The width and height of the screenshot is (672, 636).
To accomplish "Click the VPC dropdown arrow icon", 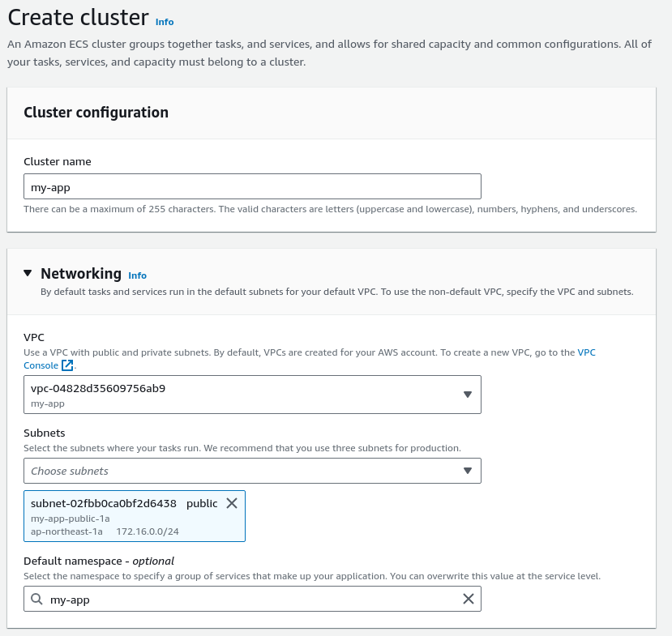I will point(468,395).
